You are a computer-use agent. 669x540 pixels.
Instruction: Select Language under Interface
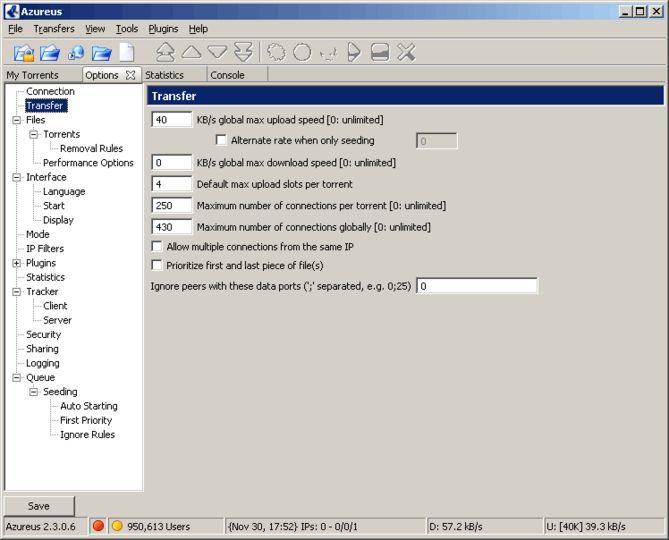[64, 192]
